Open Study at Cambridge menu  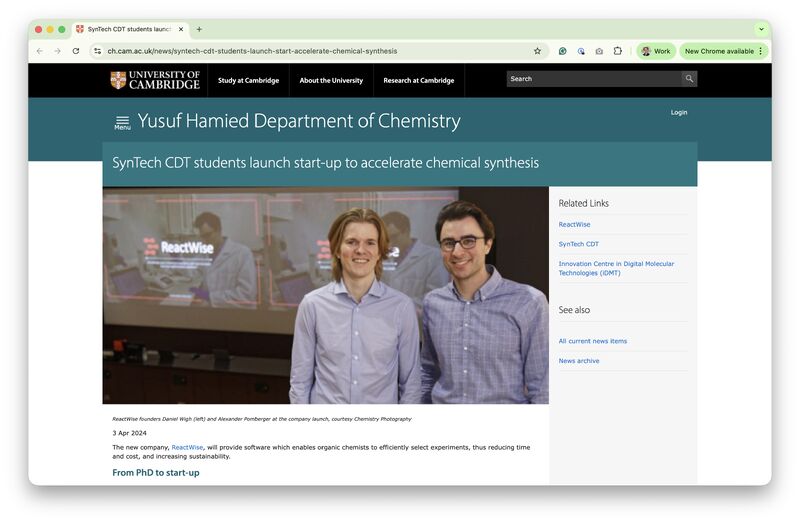tap(248, 80)
